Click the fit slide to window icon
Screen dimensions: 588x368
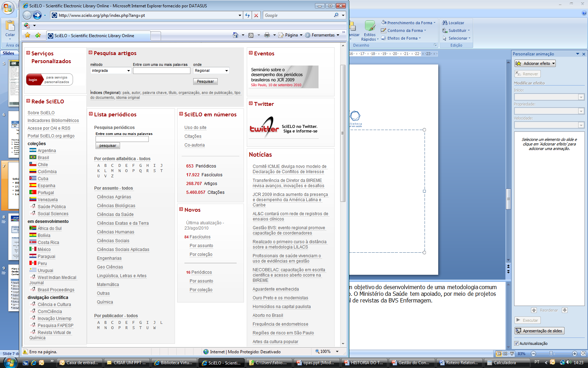(583, 354)
